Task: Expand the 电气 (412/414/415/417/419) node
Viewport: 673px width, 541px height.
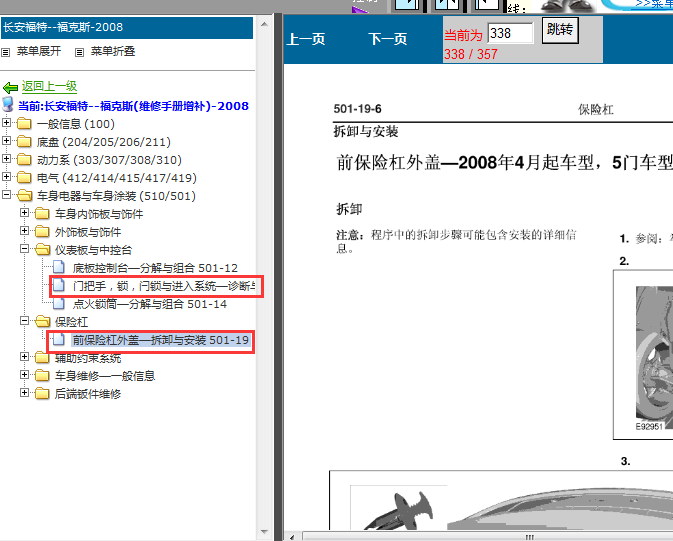Action: [6, 177]
